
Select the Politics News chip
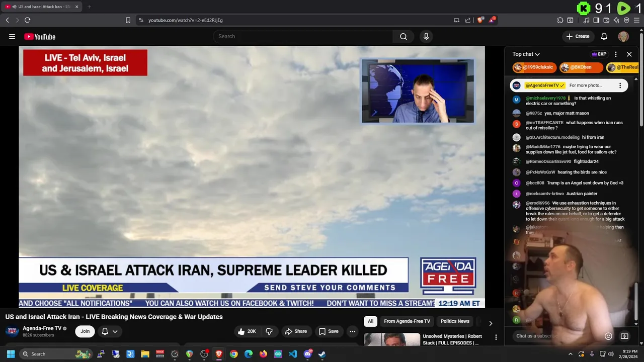[x=455, y=321]
